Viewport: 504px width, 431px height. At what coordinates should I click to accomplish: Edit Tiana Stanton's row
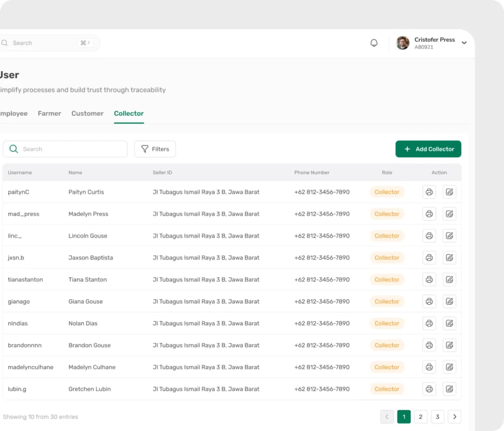click(x=449, y=279)
